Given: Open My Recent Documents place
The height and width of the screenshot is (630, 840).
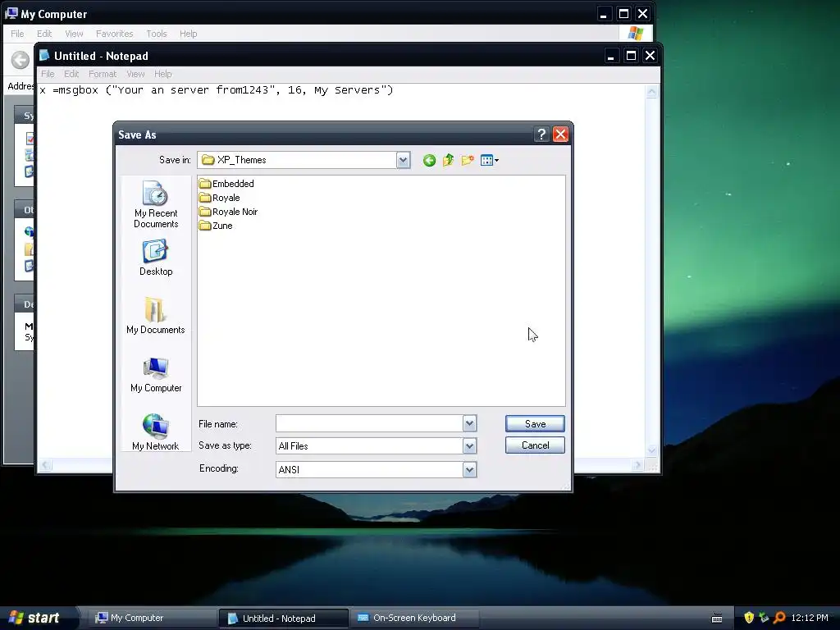Looking at the screenshot, I should click(155, 204).
